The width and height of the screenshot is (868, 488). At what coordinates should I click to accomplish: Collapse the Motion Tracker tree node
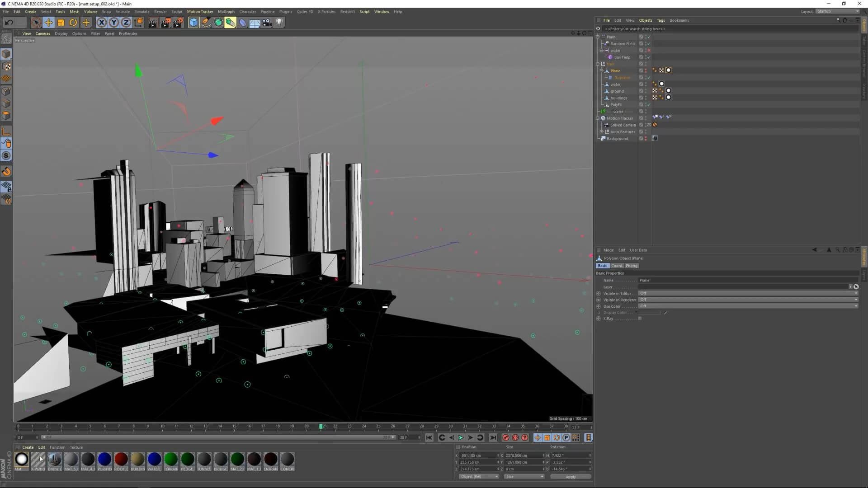[598, 118]
